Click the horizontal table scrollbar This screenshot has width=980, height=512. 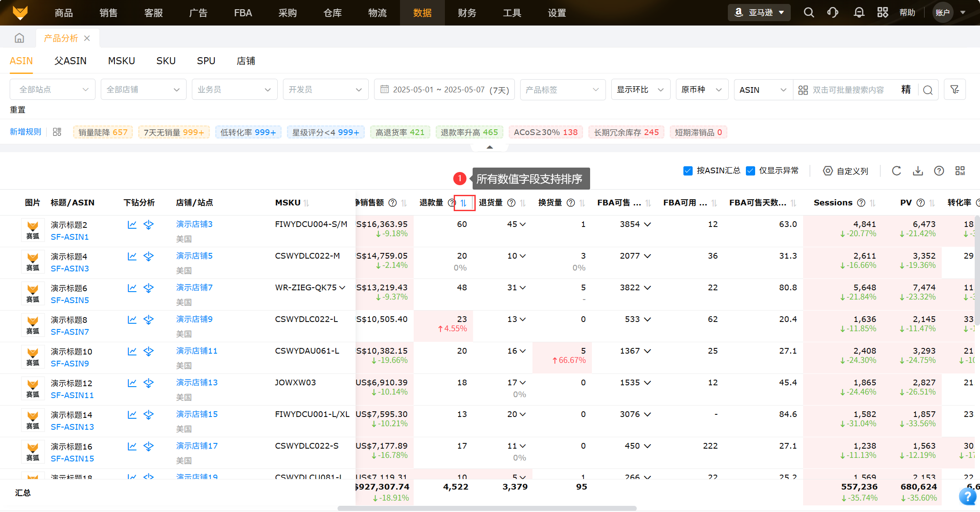point(487,508)
